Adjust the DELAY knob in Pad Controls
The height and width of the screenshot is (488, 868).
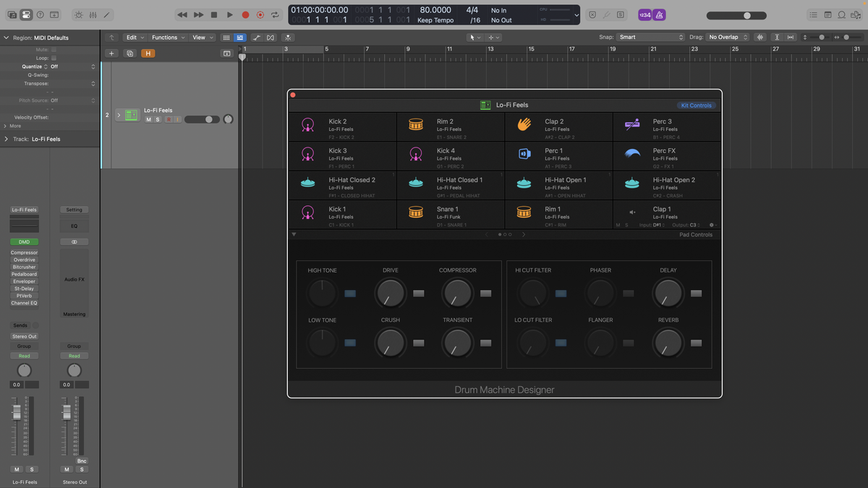[x=668, y=293]
